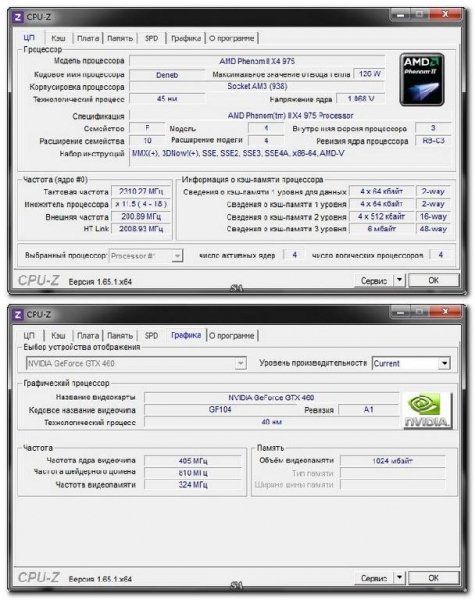Click the RB-C3 core revision value
Image resolution: width=475 pixels, height=600 pixels.
[433, 141]
